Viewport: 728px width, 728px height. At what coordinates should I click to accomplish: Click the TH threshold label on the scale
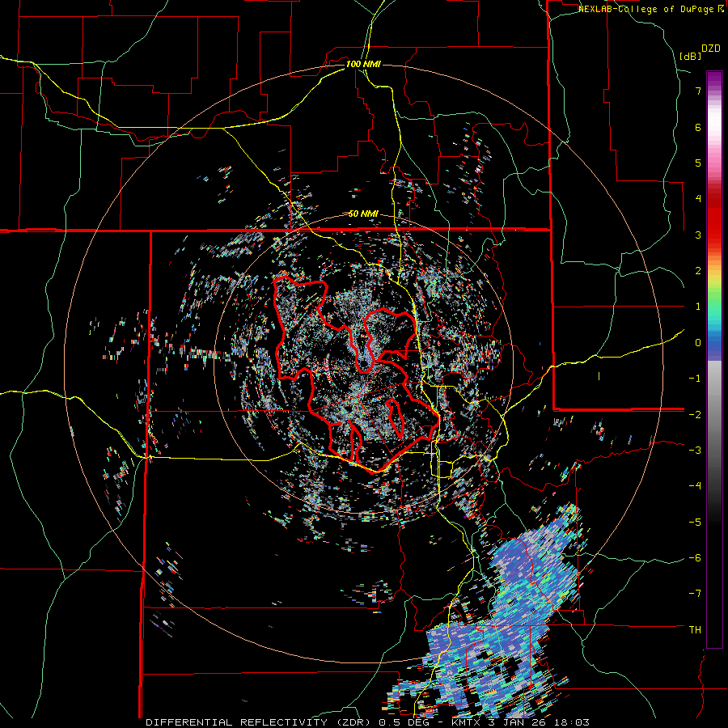point(695,630)
